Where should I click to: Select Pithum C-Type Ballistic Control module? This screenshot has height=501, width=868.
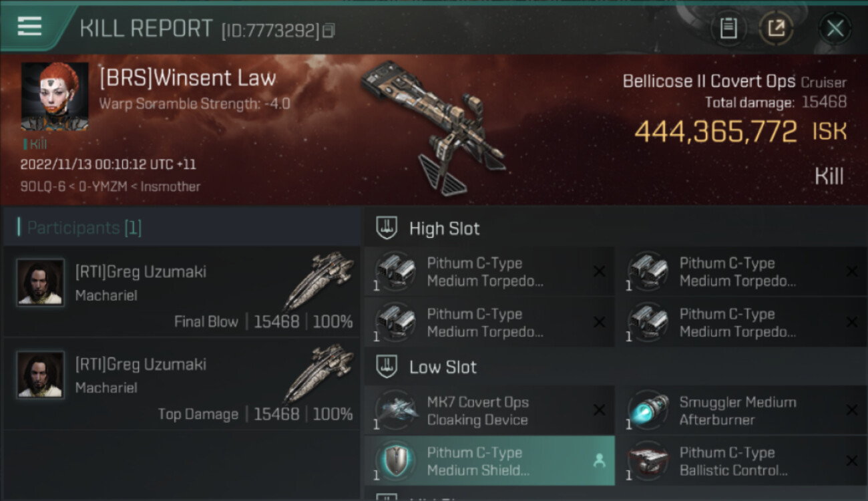pos(742,461)
